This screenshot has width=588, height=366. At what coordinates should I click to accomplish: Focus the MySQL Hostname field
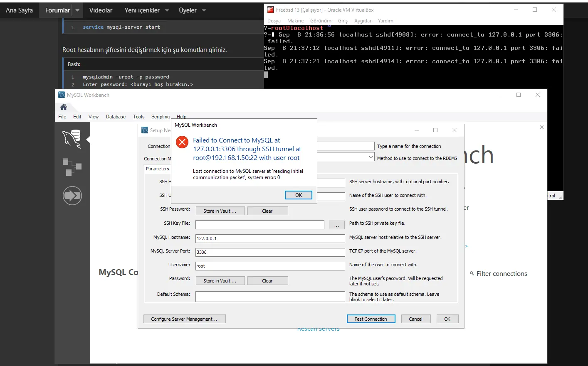(270, 238)
